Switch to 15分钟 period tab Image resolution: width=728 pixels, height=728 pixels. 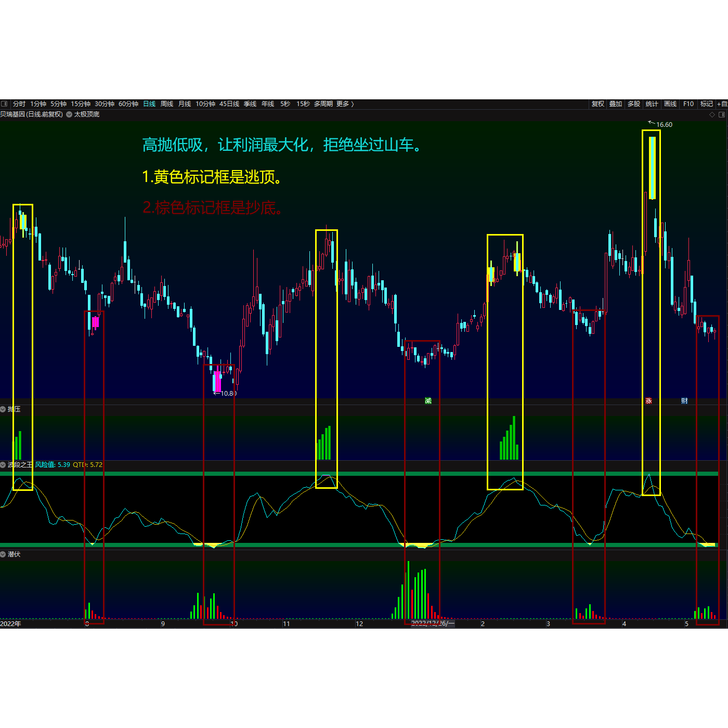(x=81, y=104)
